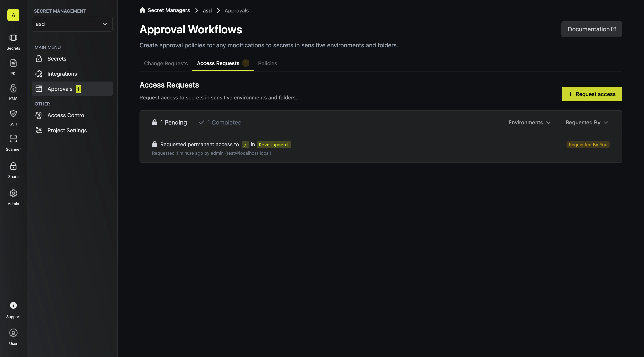
Task: Open the Documentation link button
Action: [592, 29]
